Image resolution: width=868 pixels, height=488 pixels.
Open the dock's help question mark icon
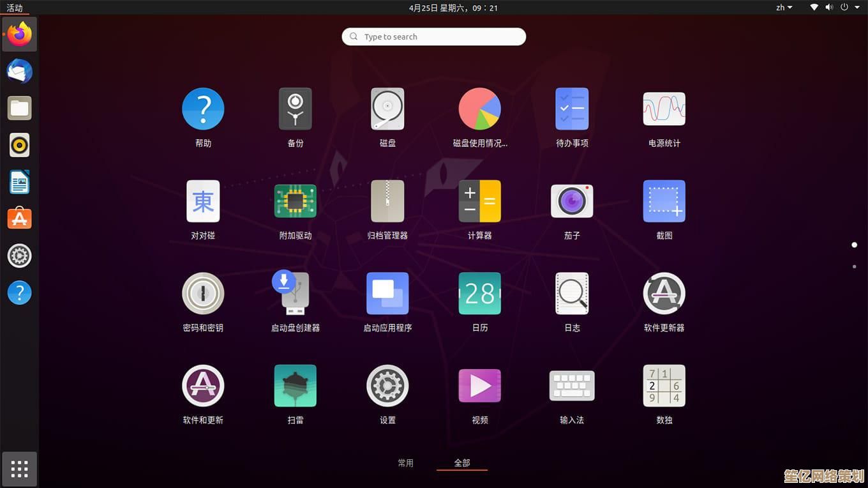tap(20, 293)
